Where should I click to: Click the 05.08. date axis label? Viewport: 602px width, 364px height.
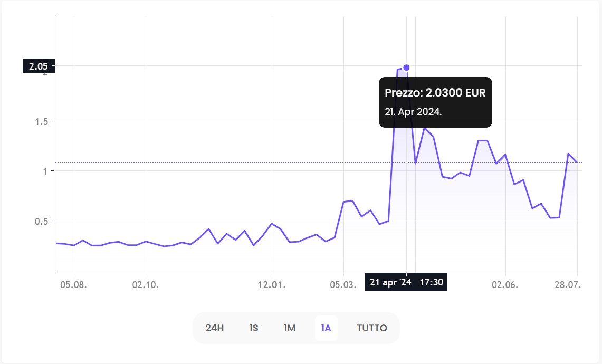click(x=74, y=285)
